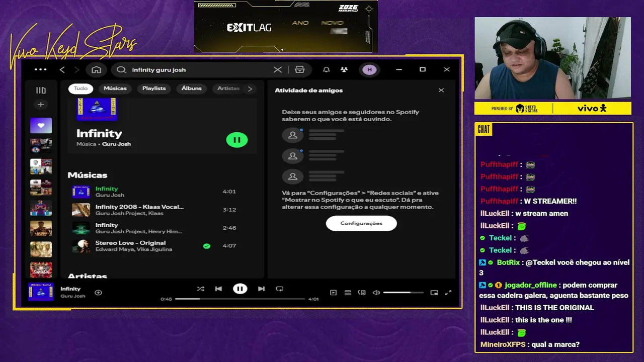
Task: Open the miniplayer icon
Action: 434,293
